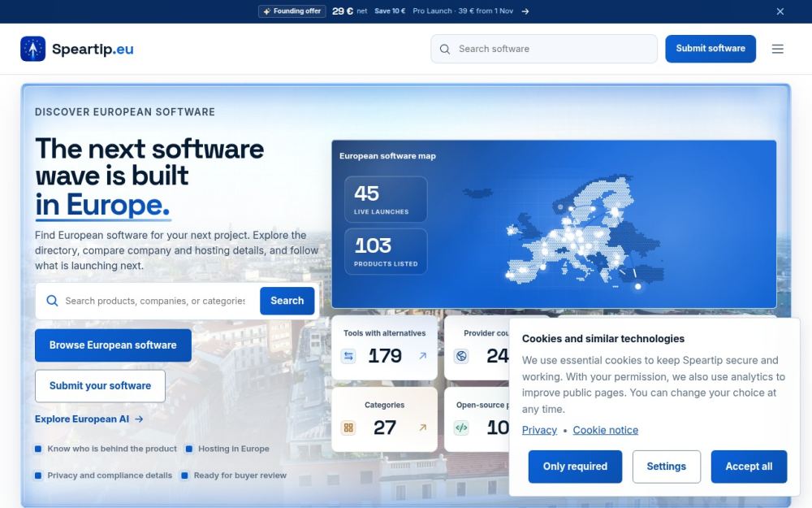
Task: Click 'Know who is behind the product' text
Action: point(112,449)
